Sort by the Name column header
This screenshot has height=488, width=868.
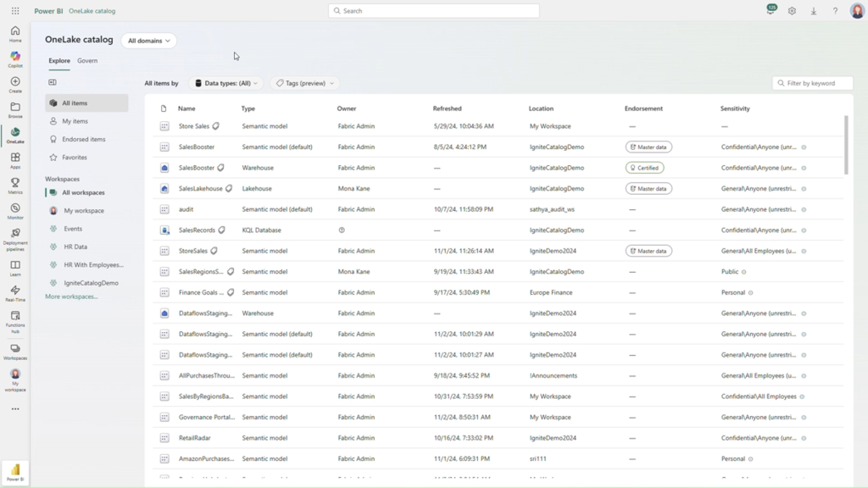[x=186, y=108]
